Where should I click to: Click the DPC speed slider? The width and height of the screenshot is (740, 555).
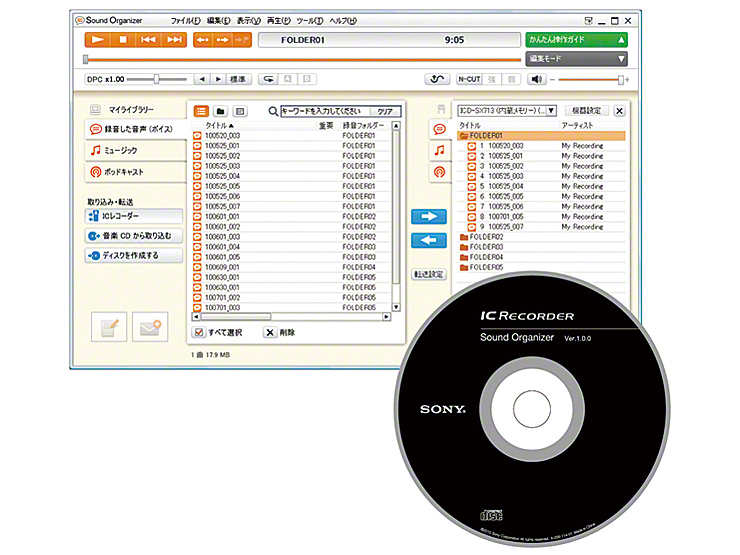[157, 79]
